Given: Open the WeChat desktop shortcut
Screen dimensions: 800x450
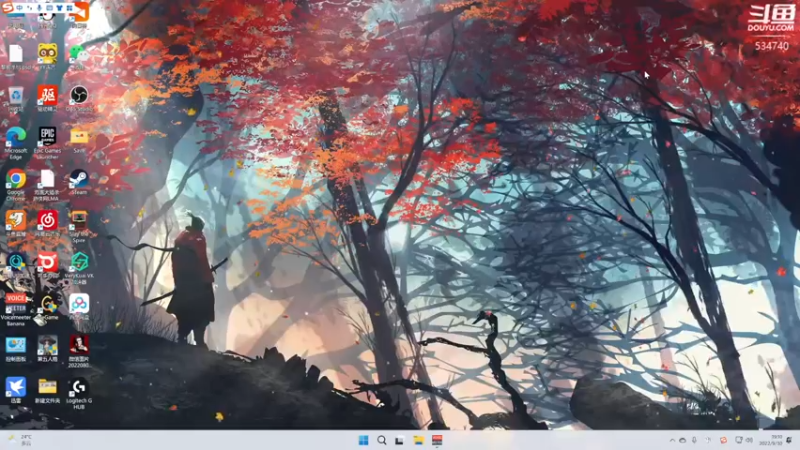Looking at the screenshot, I should click(x=79, y=56).
